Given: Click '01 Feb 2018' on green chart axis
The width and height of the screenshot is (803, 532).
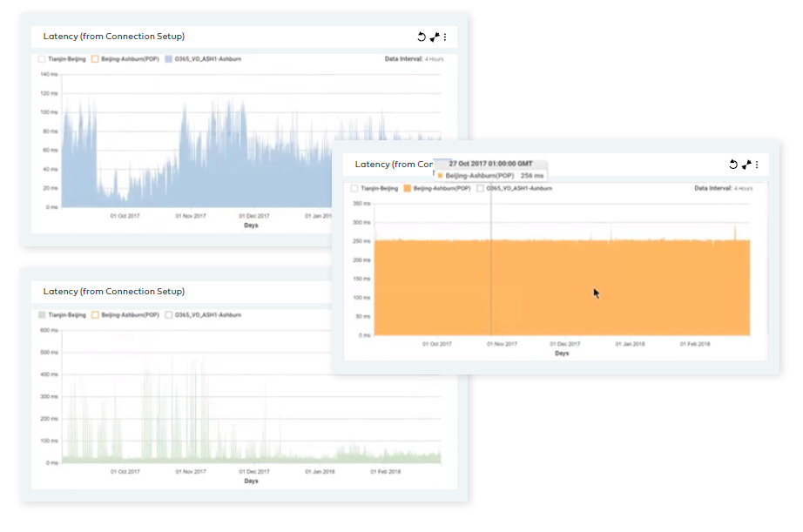Looking at the screenshot, I should pos(386,472).
